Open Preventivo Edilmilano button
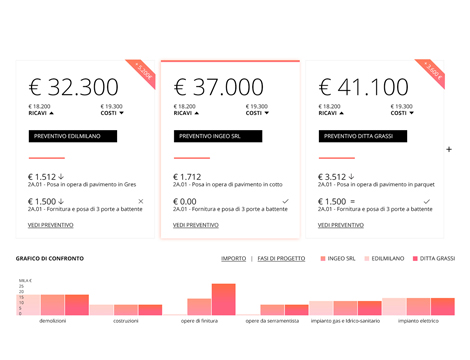 click(x=73, y=136)
